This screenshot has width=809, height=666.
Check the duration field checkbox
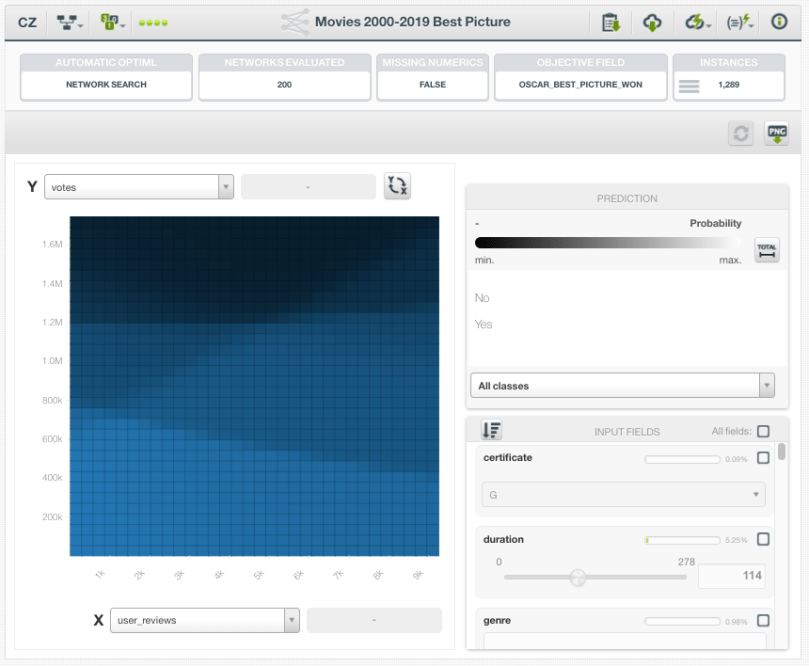point(763,539)
